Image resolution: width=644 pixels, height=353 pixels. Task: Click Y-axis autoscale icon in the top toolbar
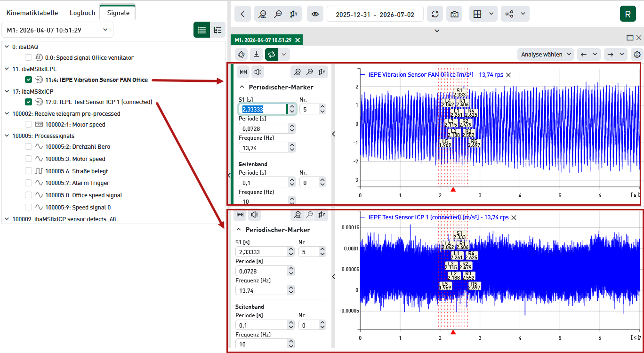point(293,14)
